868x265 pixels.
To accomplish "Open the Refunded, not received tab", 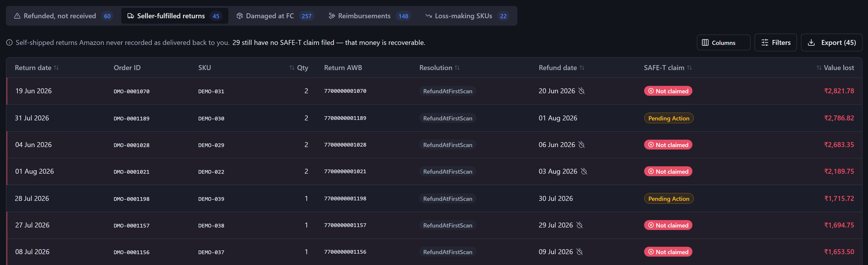I will tap(63, 16).
